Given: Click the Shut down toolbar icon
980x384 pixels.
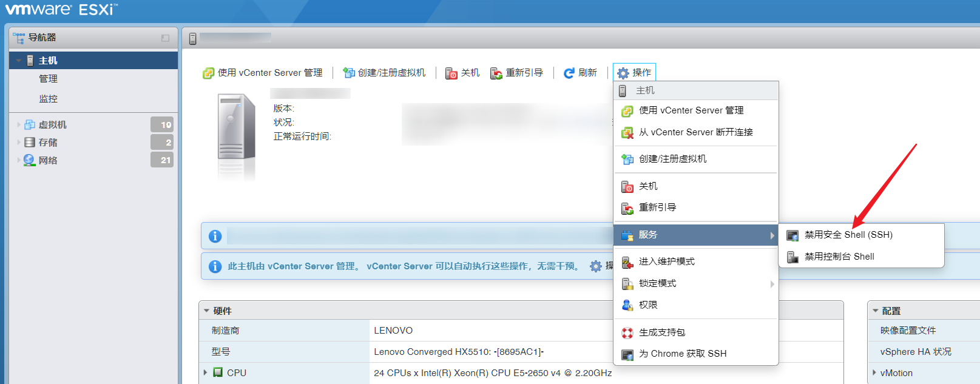Looking at the screenshot, I should (x=451, y=73).
